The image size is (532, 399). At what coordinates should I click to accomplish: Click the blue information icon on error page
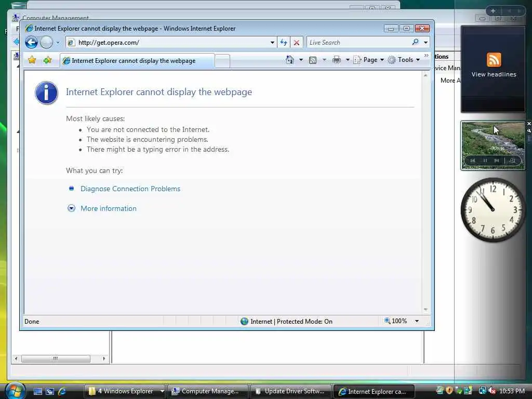click(46, 92)
